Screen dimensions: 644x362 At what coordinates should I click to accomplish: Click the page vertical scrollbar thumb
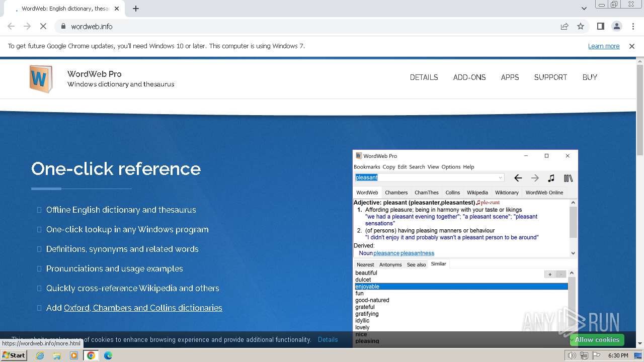pyautogui.click(x=639, y=109)
